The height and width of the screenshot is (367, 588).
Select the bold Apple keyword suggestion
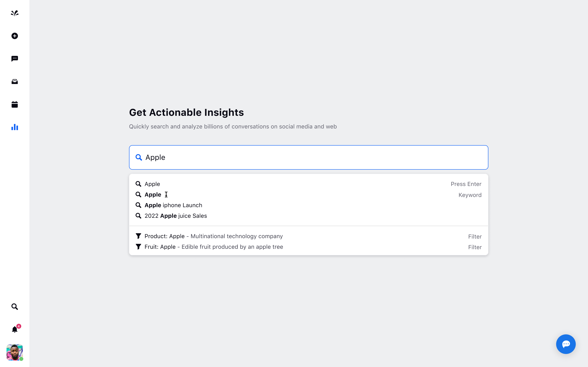(x=153, y=195)
